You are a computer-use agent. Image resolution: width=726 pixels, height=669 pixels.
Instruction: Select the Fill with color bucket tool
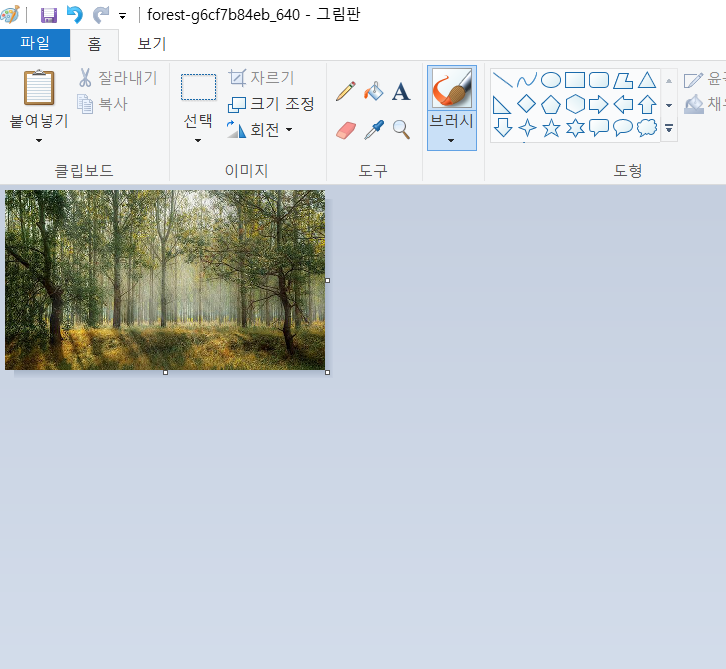pyautogui.click(x=373, y=91)
